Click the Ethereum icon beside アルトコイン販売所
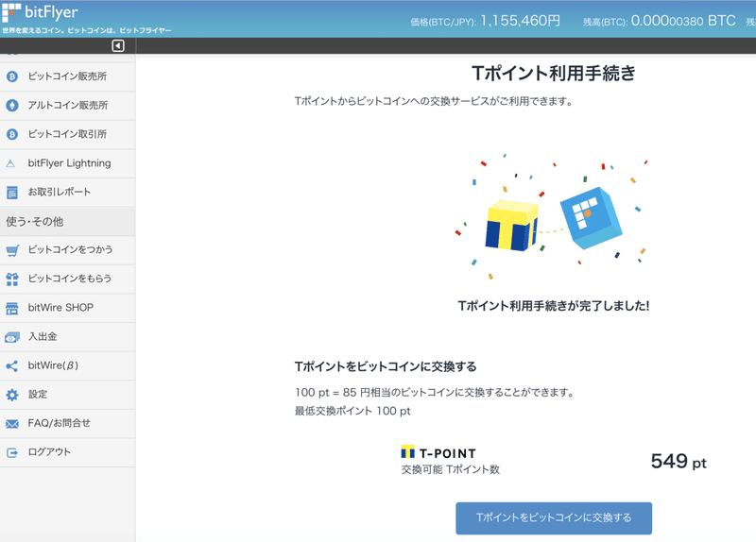Viewport: 756px width, 542px height. pyautogui.click(x=12, y=106)
